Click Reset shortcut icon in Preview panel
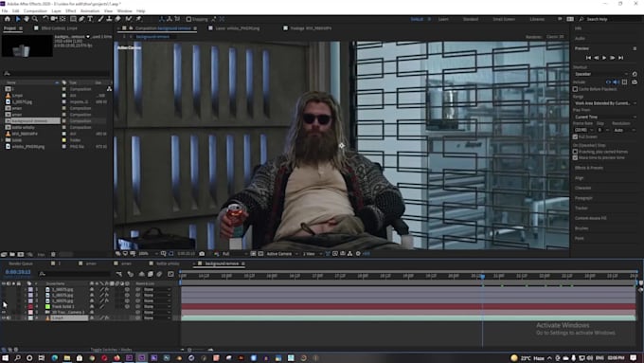Image resolution: width=644 pixels, height=363 pixels. coord(635,74)
